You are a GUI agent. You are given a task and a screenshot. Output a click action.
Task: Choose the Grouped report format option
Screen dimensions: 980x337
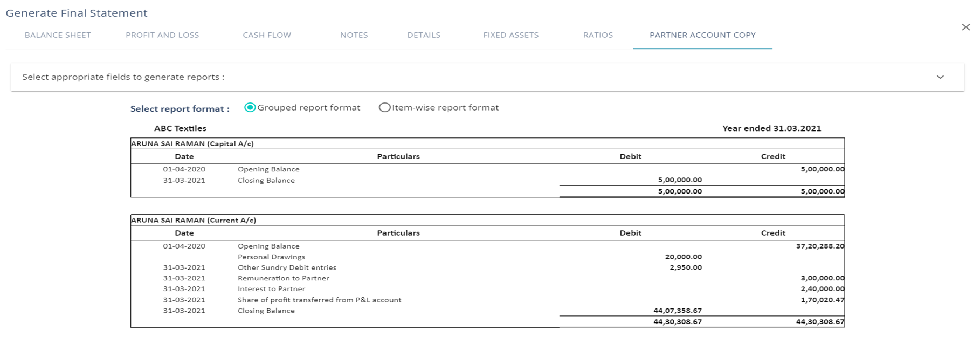[250, 107]
